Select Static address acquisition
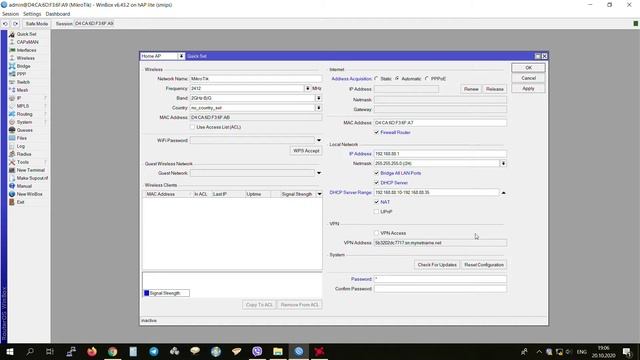Screen dimensions: 640x360 376,78
